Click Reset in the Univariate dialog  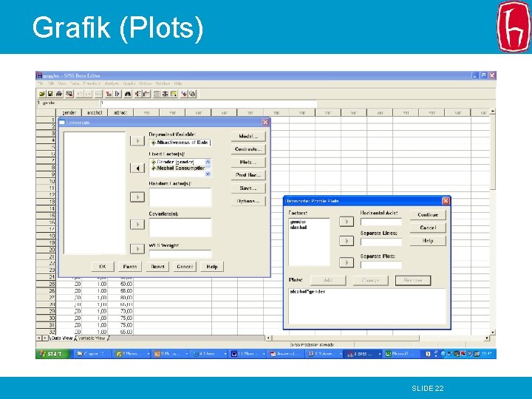pyautogui.click(x=157, y=267)
